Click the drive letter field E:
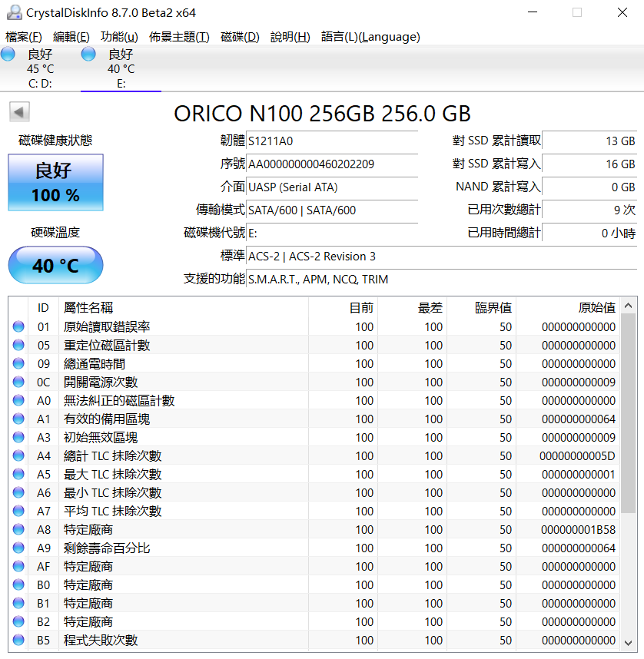 (332, 233)
